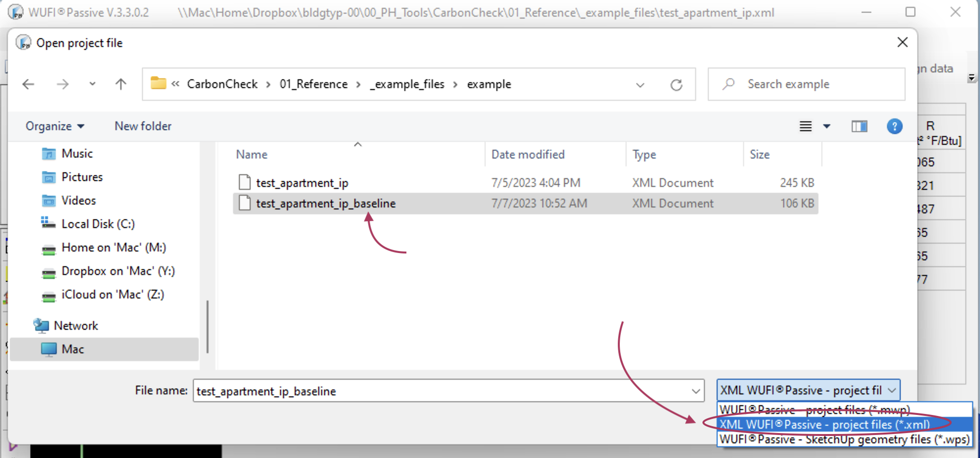Click the test_apartment_ip file icon

(245, 182)
